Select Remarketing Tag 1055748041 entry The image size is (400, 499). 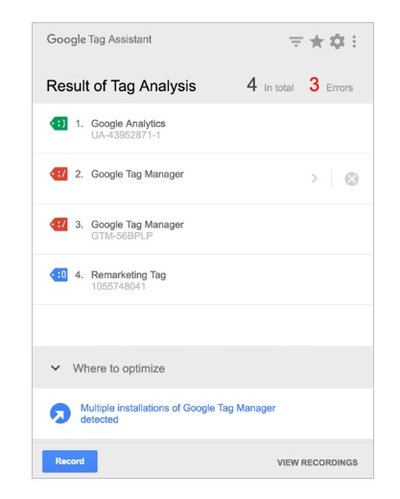pyautogui.click(x=203, y=280)
